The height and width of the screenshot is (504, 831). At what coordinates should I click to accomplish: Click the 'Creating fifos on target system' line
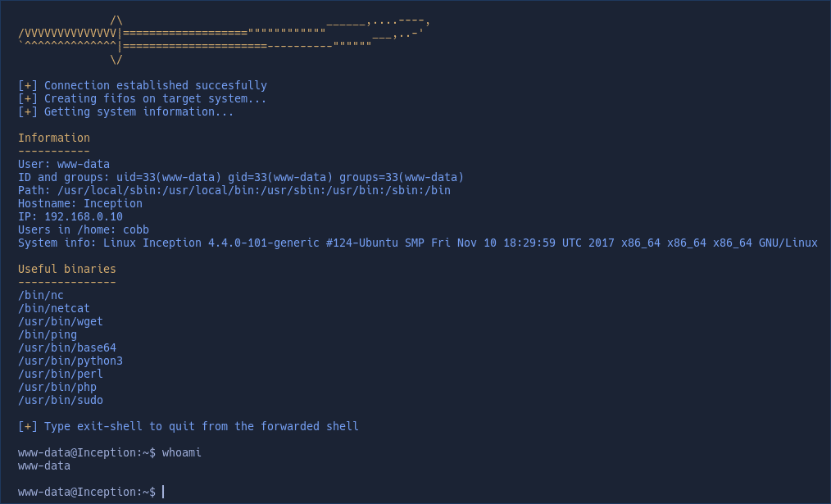point(142,98)
